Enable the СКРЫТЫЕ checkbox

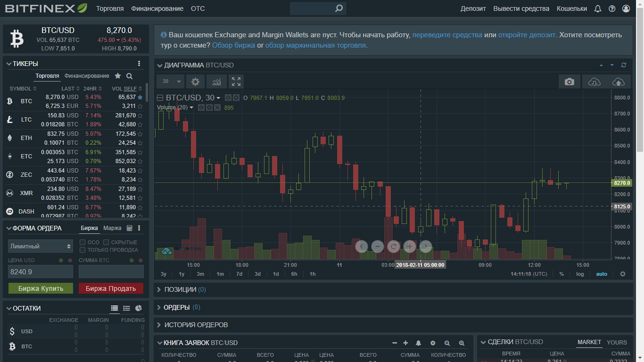[x=106, y=242]
